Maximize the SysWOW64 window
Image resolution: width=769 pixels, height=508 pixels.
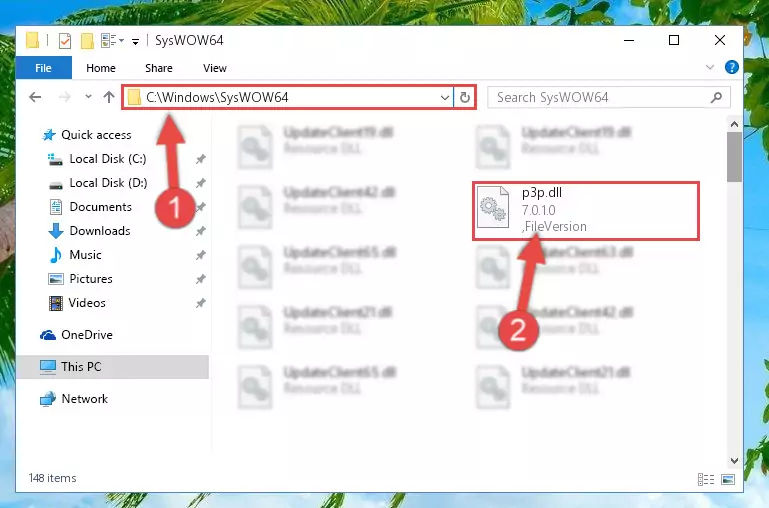(x=674, y=40)
